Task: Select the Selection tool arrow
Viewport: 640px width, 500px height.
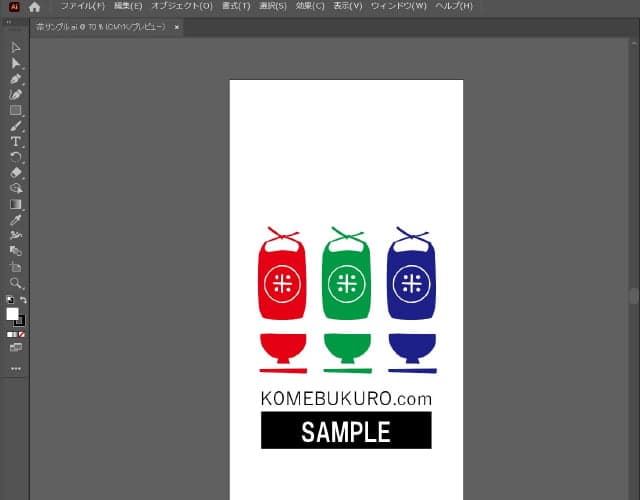Action: click(x=16, y=47)
